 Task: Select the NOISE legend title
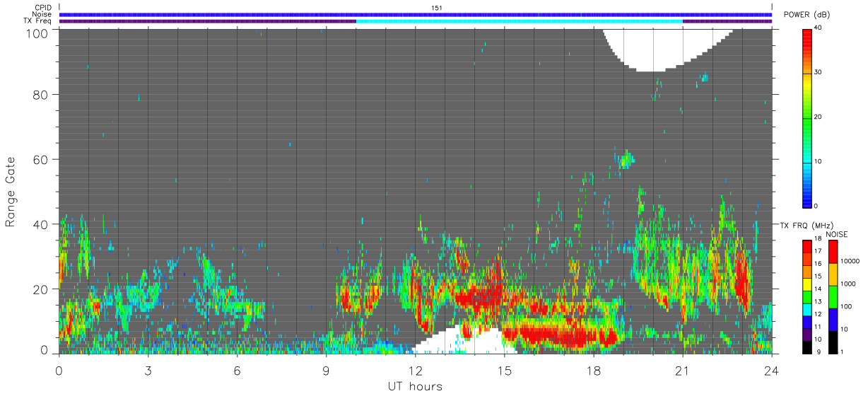[x=836, y=234]
